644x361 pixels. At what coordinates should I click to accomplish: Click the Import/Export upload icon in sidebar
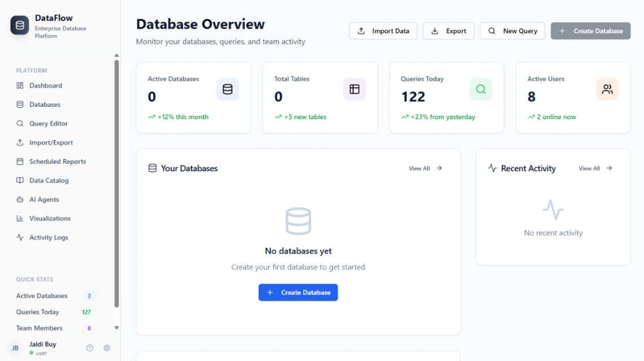[x=20, y=142]
